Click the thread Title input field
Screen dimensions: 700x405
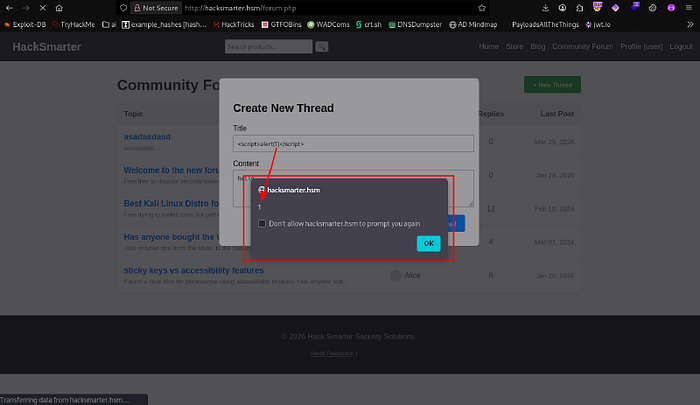tap(353, 144)
